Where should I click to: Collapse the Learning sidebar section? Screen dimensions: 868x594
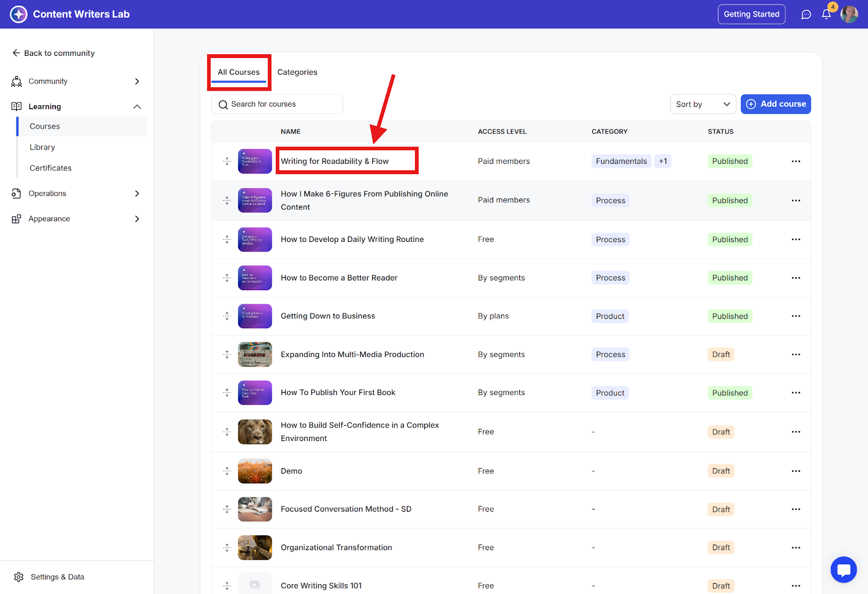[137, 107]
